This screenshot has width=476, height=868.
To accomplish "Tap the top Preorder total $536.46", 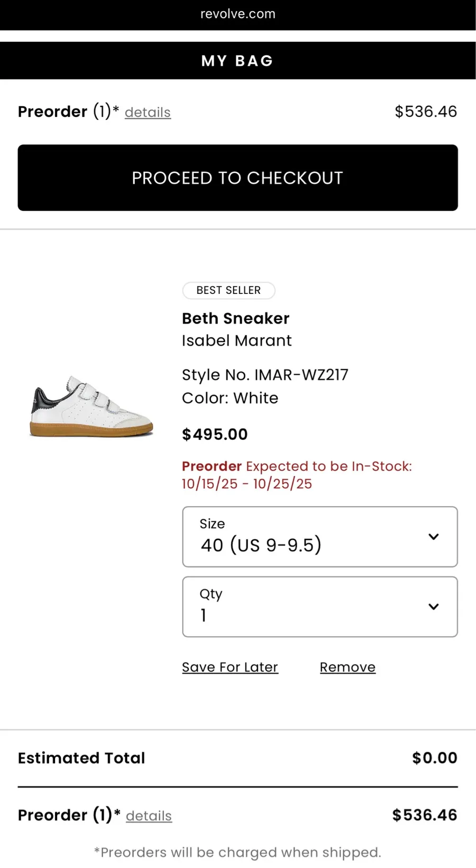I will tap(426, 112).
